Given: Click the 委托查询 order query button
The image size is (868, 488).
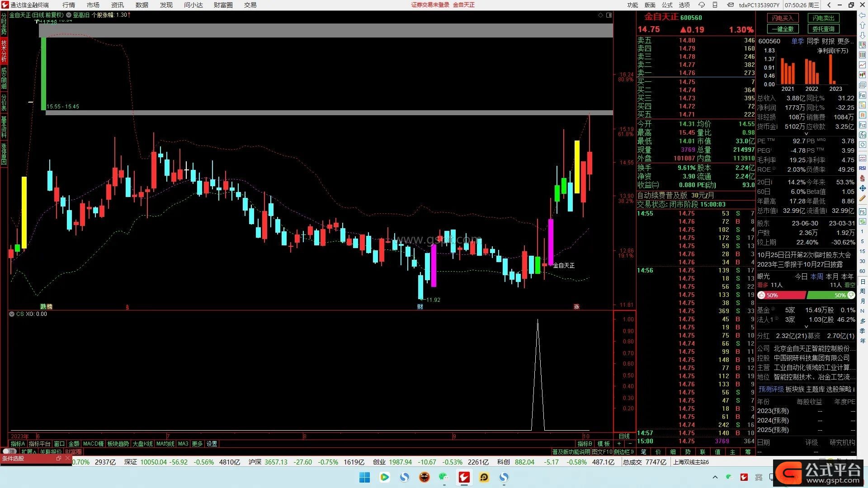Looking at the screenshot, I should tap(824, 29).
